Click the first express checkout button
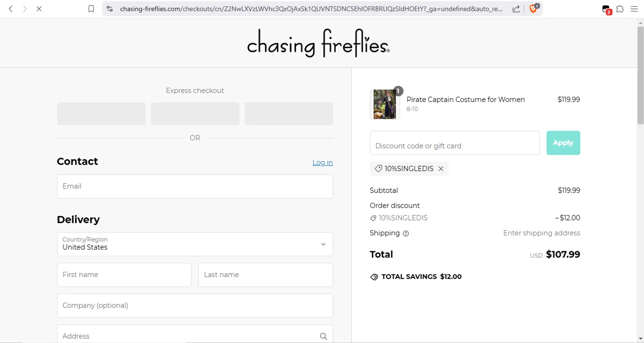Viewport: 644px width, 343px height. (101, 114)
